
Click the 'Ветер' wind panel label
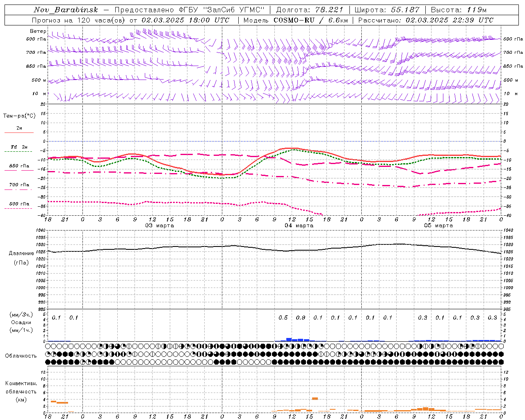pos(38,31)
